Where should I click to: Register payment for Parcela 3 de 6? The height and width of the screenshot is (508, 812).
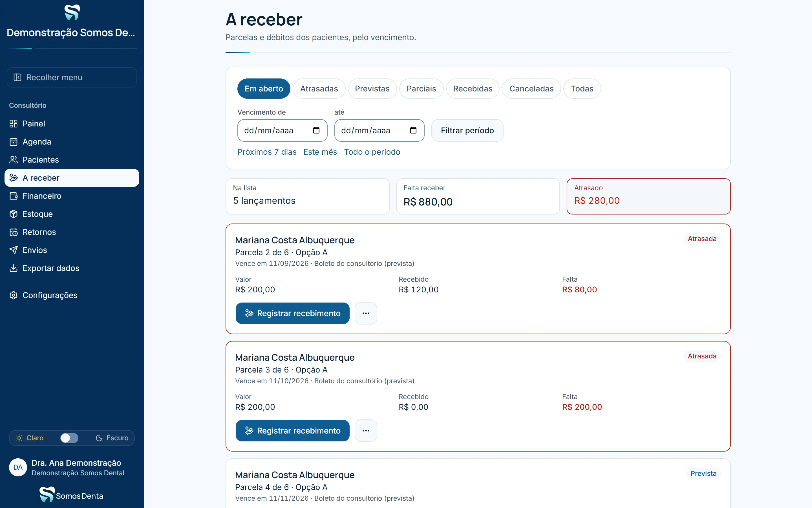point(292,430)
